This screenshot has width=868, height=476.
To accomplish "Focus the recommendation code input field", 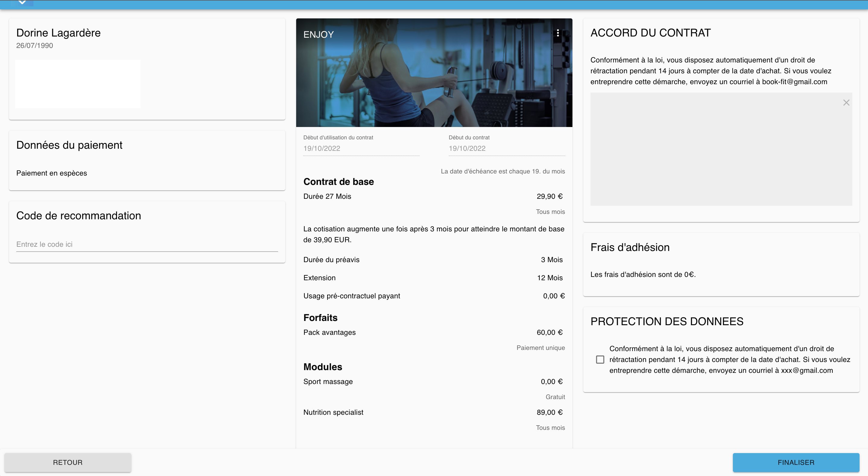I will (x=147, y=244).
